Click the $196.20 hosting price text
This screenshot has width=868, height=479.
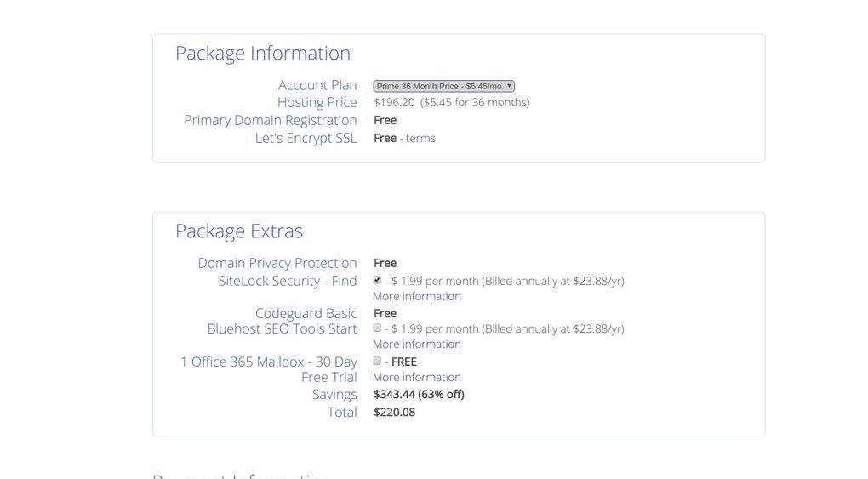click(x=394, y=102)
